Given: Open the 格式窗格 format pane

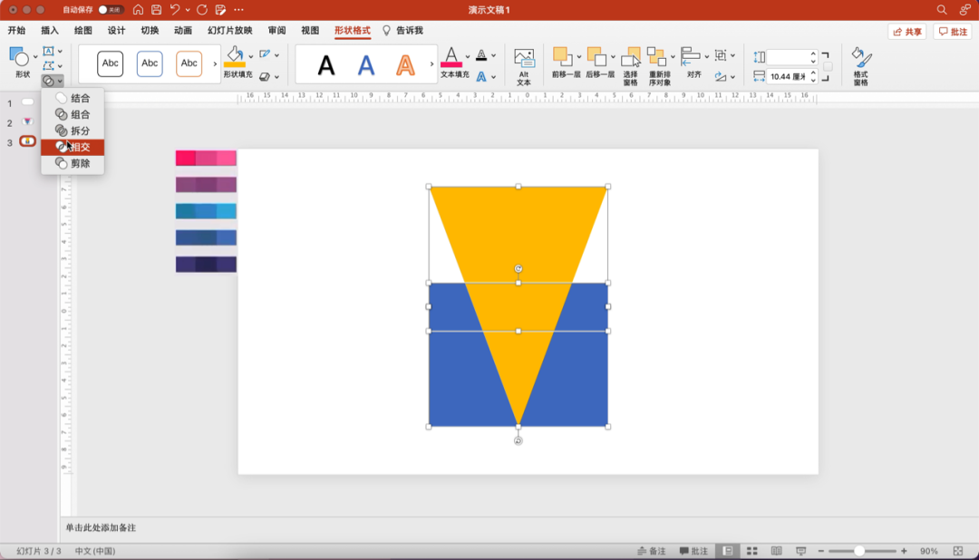Looking at the screenshot, I should pyautogui.click(x=861, y=59).
